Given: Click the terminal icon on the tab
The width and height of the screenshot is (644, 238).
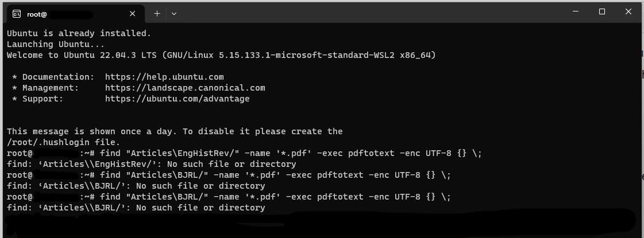Looking at the screenshot, I should coord(17,14).
